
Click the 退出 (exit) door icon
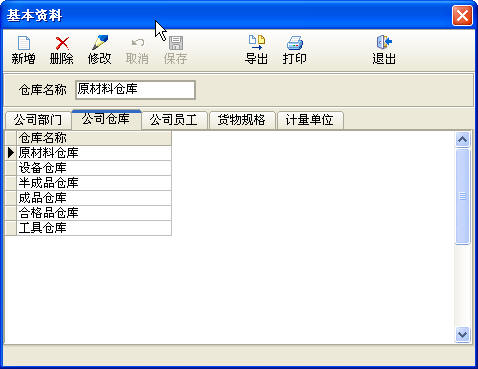(384, 43)
